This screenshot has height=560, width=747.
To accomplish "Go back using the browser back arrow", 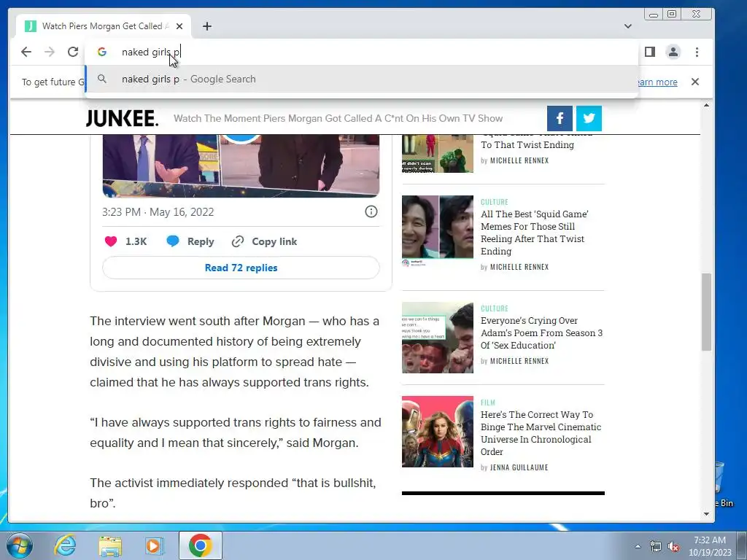I will tap(26, 52).
